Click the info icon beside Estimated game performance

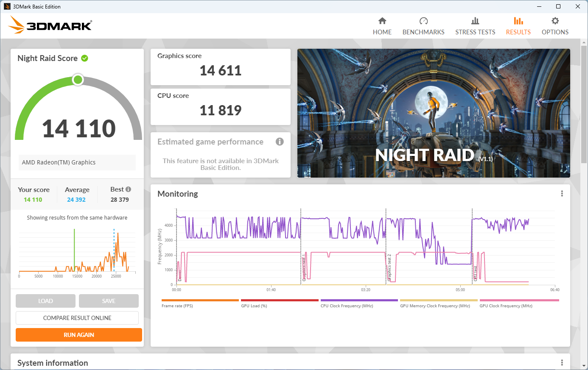(x=280, y=142)
